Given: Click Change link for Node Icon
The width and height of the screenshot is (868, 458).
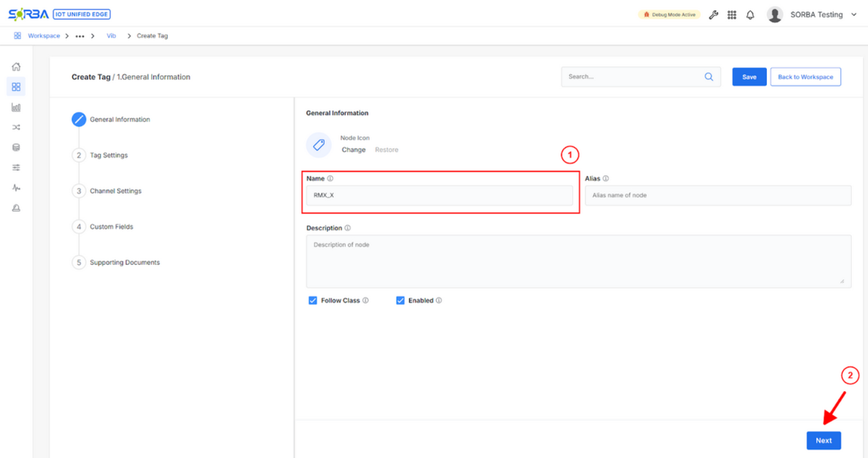Looking at the screenshot, I should click(354, 150).
